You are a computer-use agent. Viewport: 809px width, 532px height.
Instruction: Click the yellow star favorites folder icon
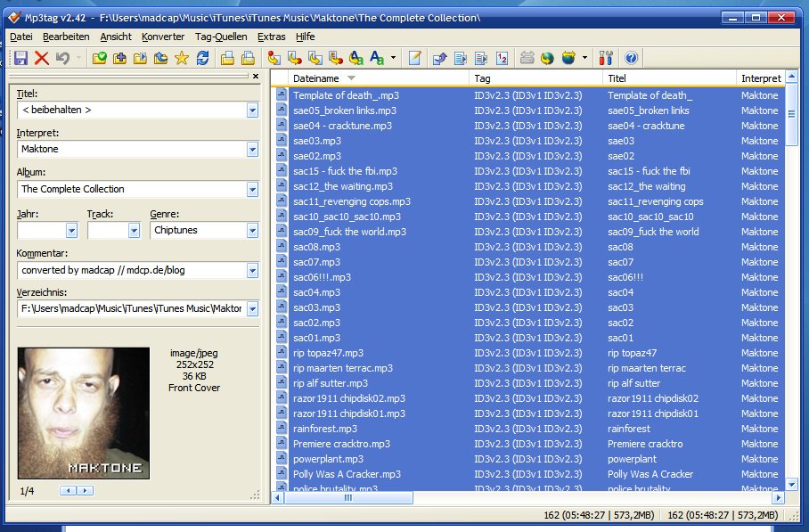pyautogui.click(x=182, y=58)
